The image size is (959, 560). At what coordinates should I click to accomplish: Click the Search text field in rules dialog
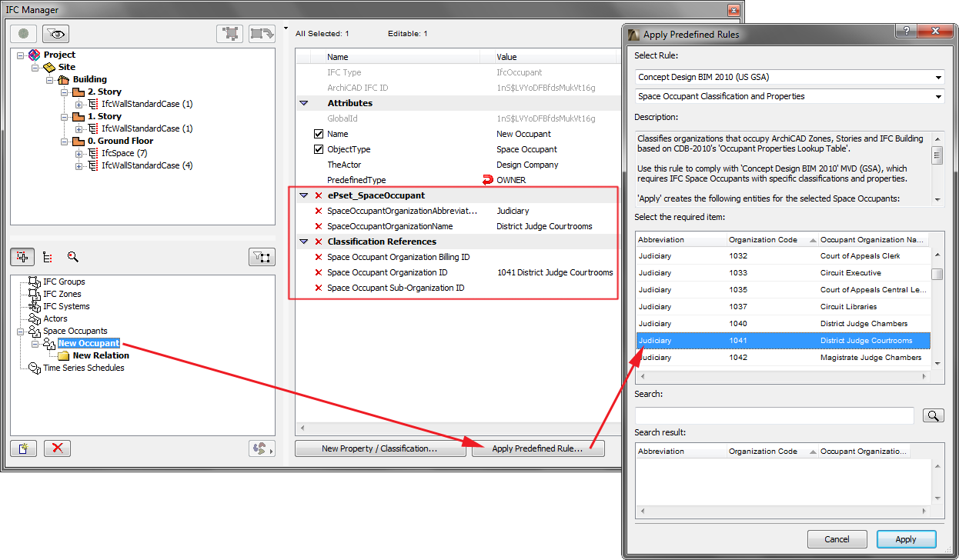pos(774,415)
